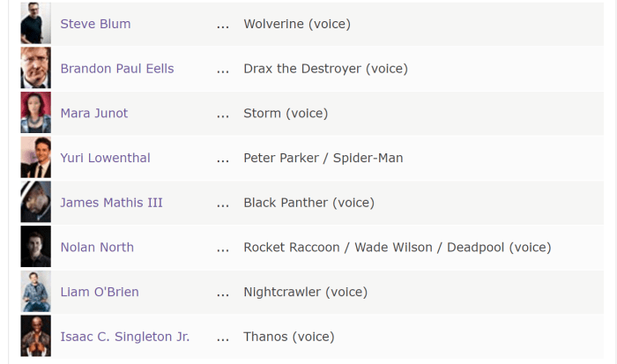Viewport: 617px width, 364px height.
Task: Go to Nolan North's page
Action: [97, 247]
